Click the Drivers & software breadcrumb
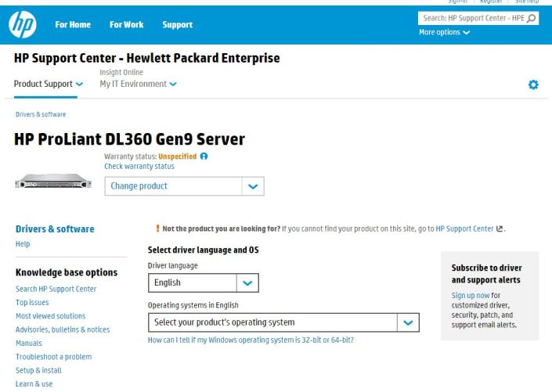The image size is (552, 392). (x=41, y=114)
